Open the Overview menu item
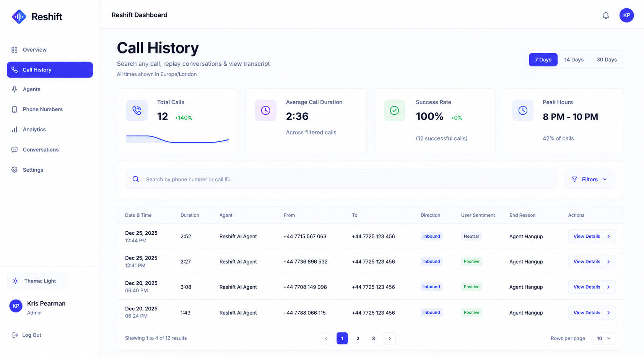 pyautogui.click(x=50, y=50)
